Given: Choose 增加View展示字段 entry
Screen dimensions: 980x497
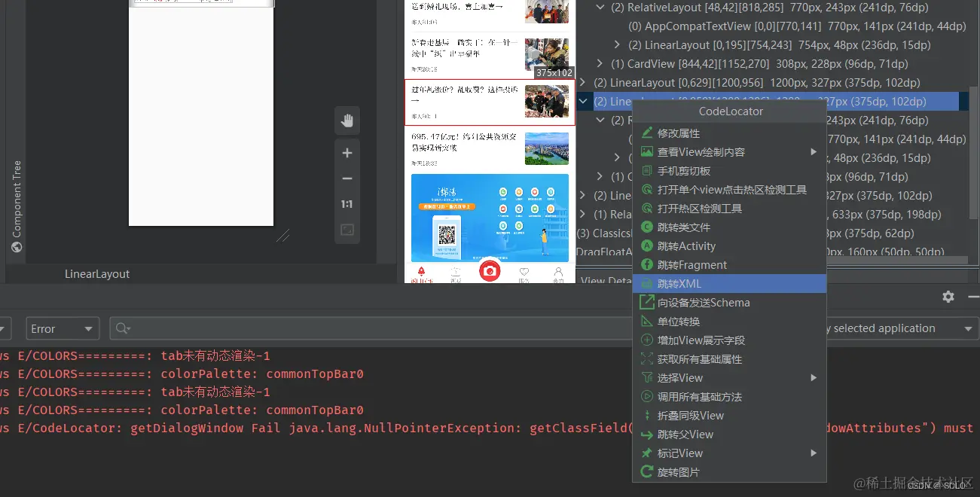Looking at the screenshot, I should click(x=729, y=340).
